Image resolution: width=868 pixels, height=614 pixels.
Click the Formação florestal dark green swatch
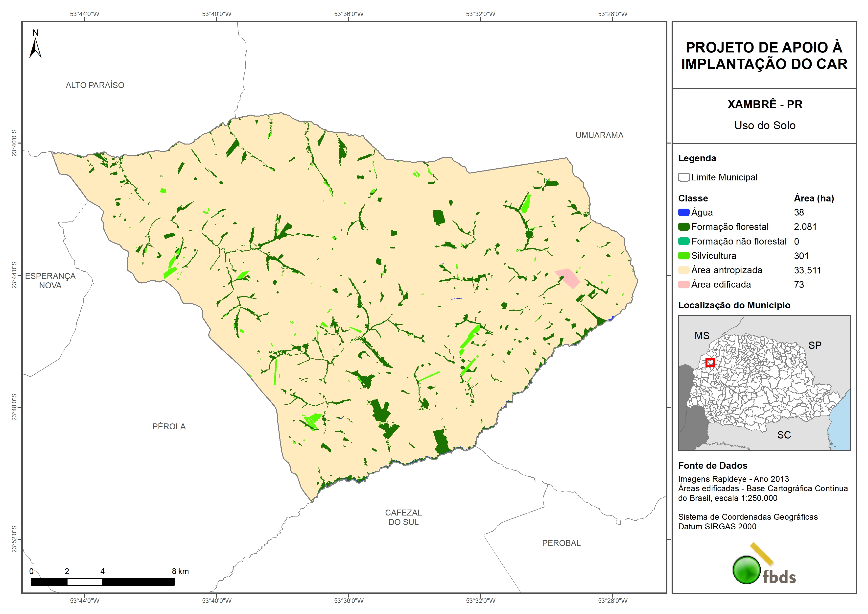[x=683, y=227]
